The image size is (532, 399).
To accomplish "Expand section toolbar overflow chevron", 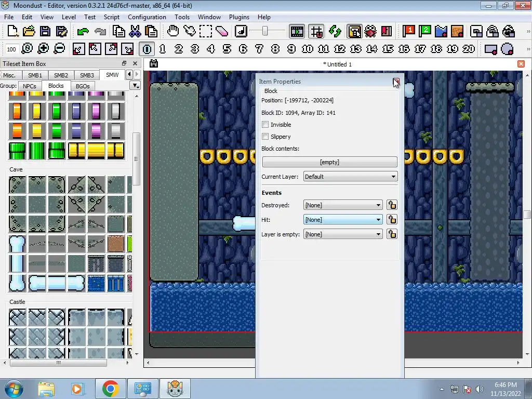I will pyautogui.click(x=528, y=49).
